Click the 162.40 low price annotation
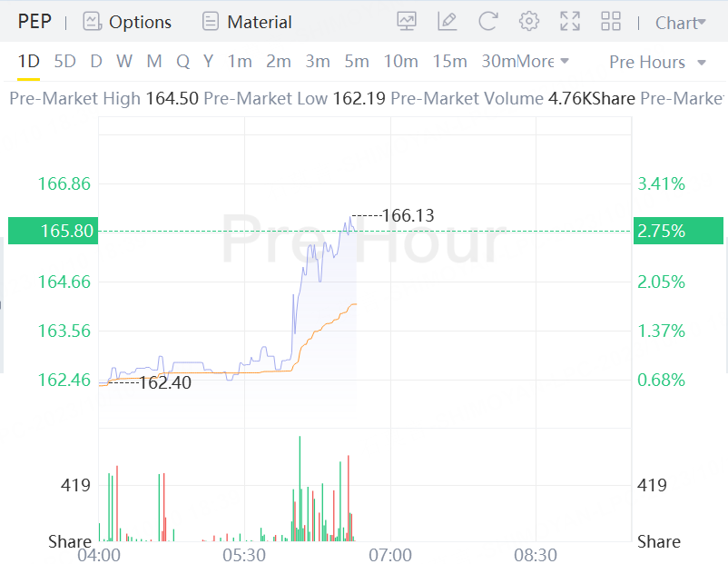 [x=165, y=382]
